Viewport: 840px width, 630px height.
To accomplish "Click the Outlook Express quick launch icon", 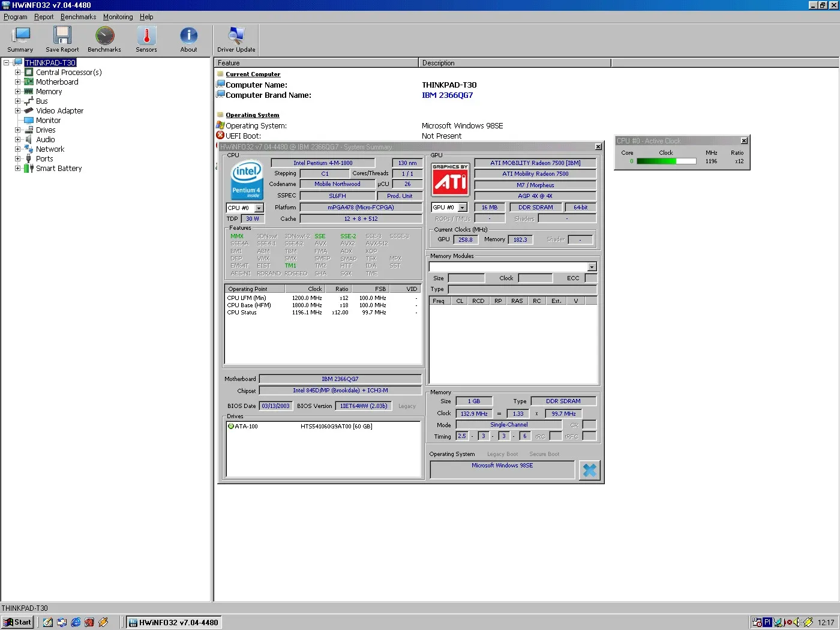I will tap(62, 622).
